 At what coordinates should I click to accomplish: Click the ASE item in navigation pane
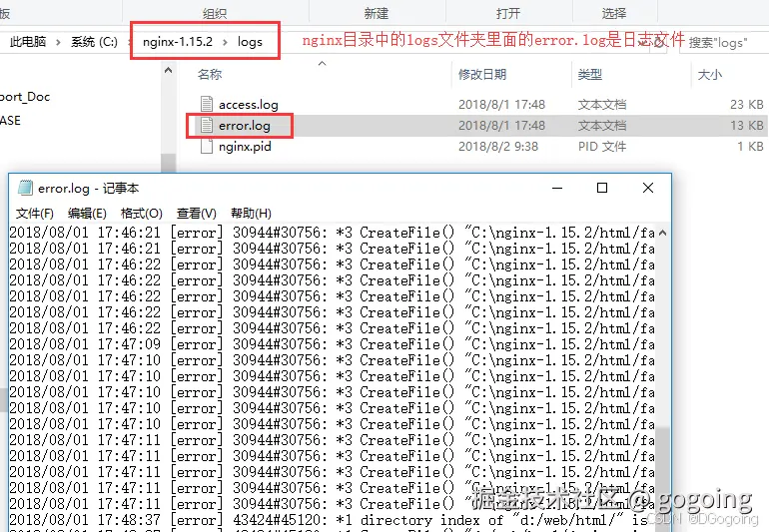pos(10,120)
